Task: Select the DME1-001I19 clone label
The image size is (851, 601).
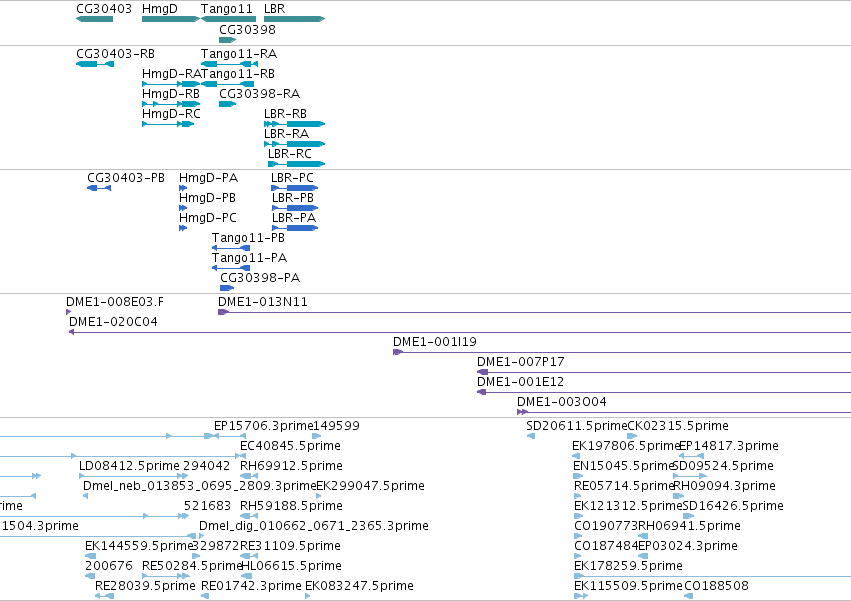Action: (435, 343)
